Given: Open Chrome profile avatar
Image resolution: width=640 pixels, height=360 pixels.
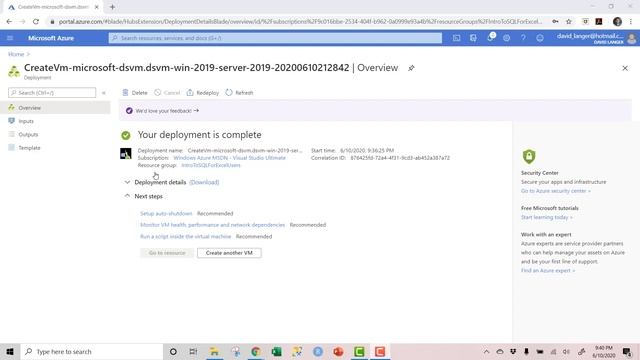Looking at the screenshot, I should point(617,22).
